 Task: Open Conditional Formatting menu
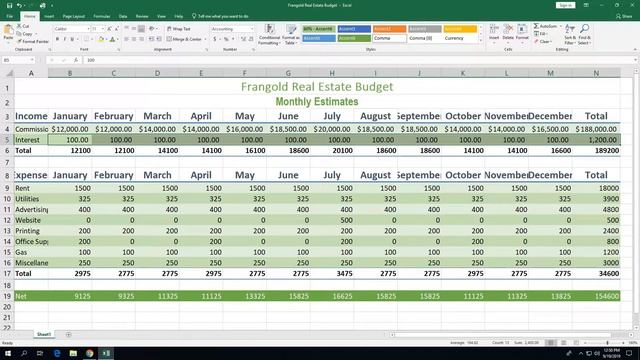269,34
